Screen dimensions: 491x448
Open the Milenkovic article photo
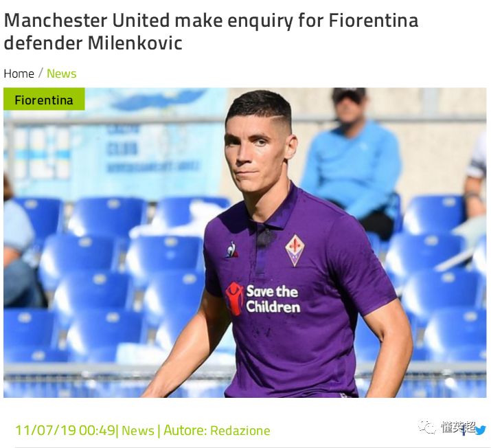pos(245,243)
